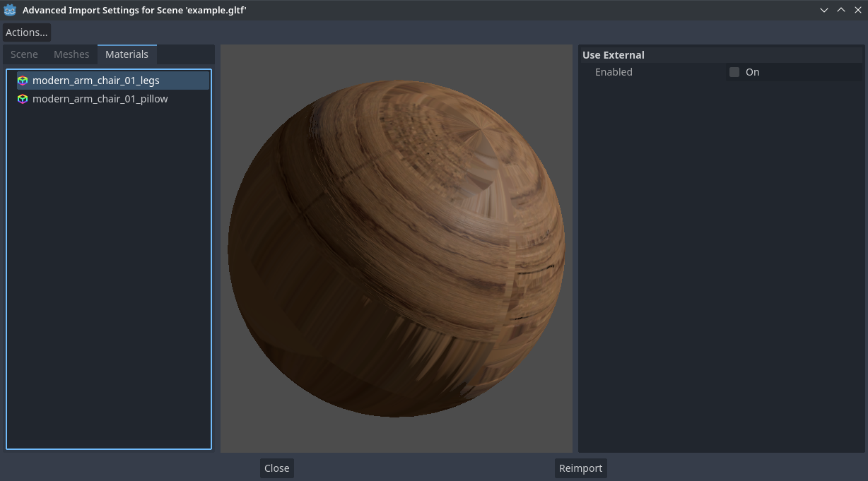Switch to the Meshes tab
Screen dimensions: 868x481
tap(71, 54)
